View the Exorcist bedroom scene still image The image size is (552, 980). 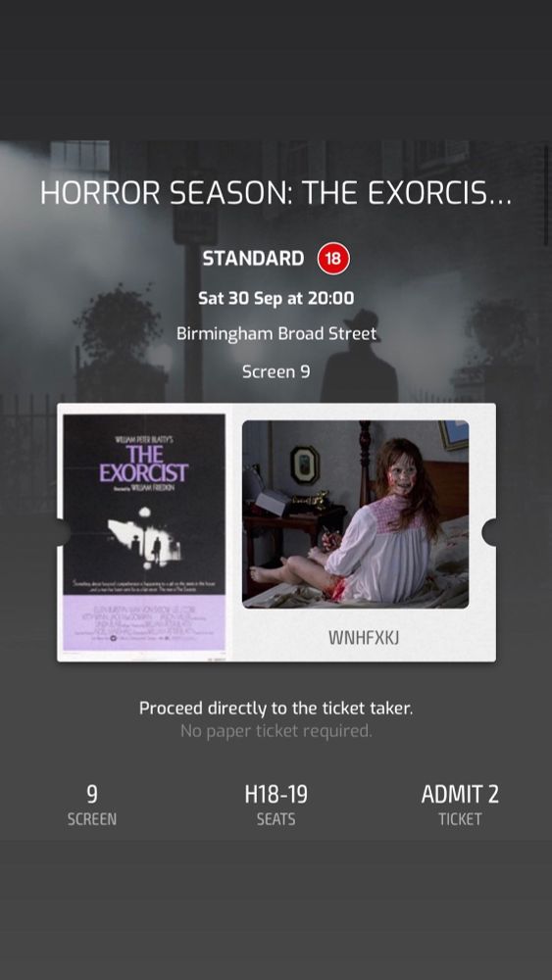(x=355, y=514)
